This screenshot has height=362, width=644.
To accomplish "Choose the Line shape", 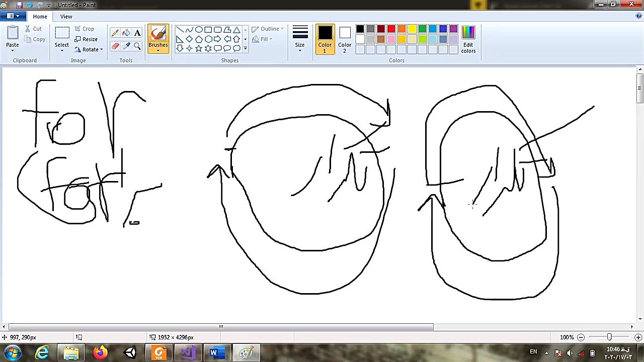I will coord(180,30).
